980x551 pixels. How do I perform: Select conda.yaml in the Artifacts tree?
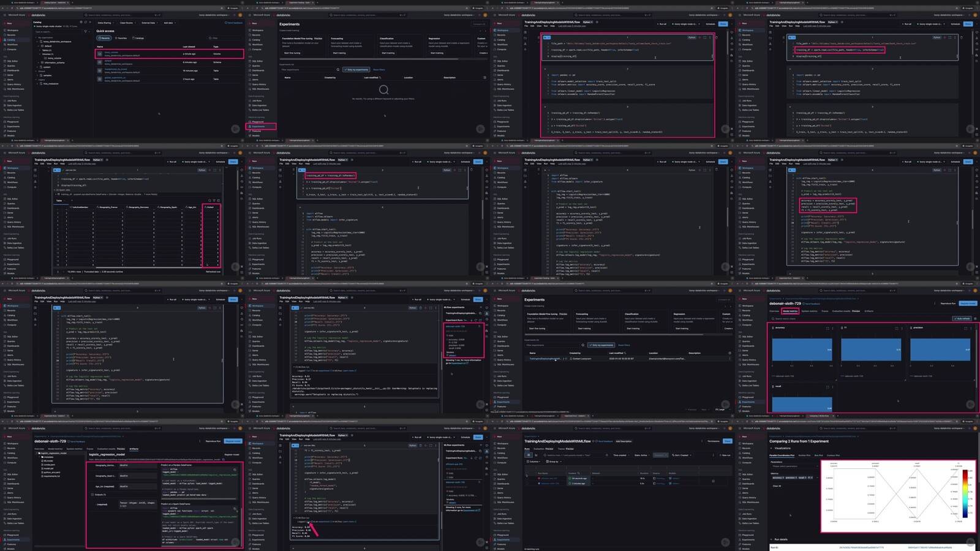[49, 465]
